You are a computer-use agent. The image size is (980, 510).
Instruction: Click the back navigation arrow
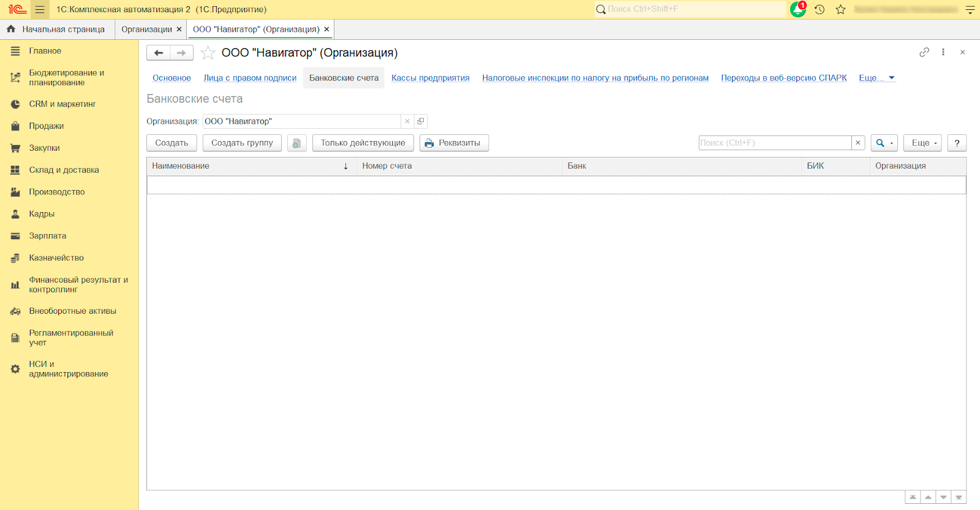pyautogui.click(x=159, y=53)
